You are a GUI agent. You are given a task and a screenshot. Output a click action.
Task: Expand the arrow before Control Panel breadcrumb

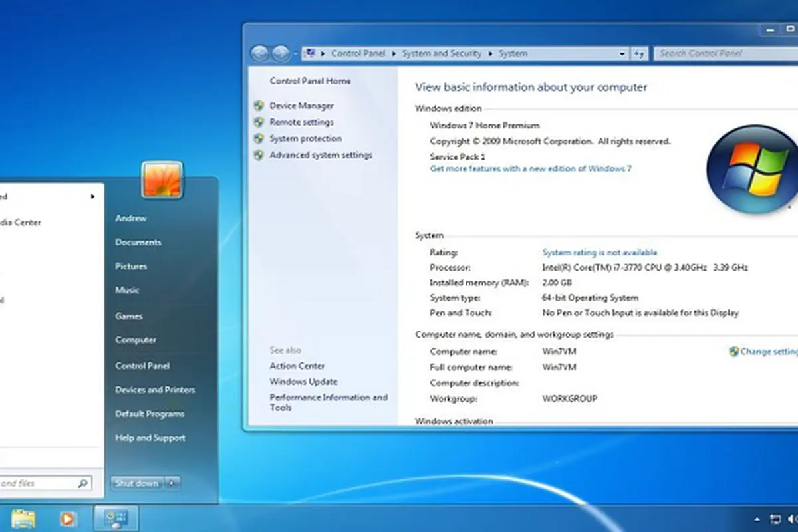coord(323,53)
